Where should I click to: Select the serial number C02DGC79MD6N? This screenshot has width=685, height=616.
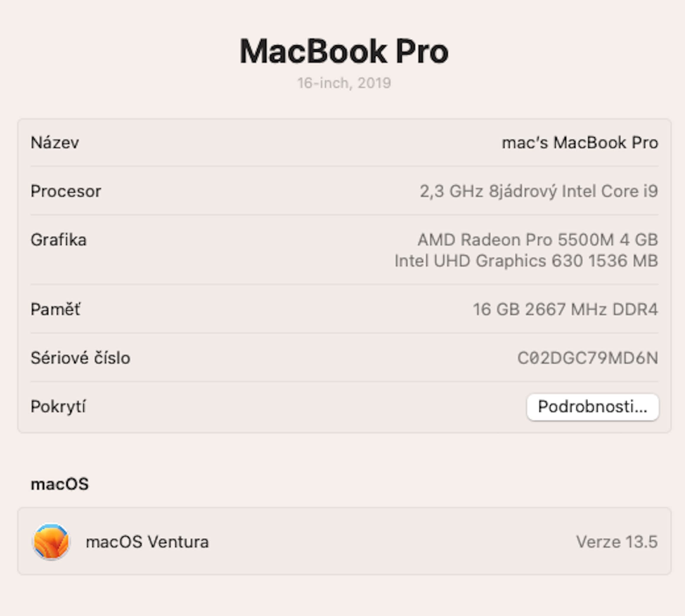click(587, 358)
